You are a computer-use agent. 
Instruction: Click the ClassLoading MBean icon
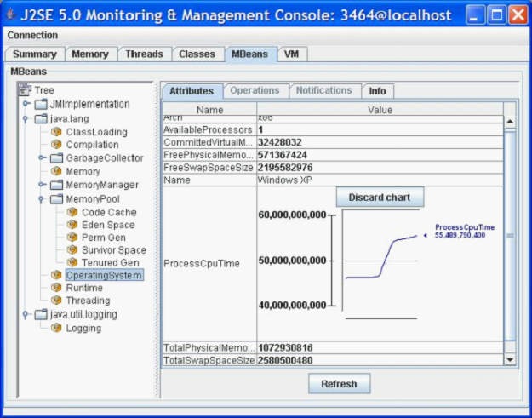click(56, 132)
